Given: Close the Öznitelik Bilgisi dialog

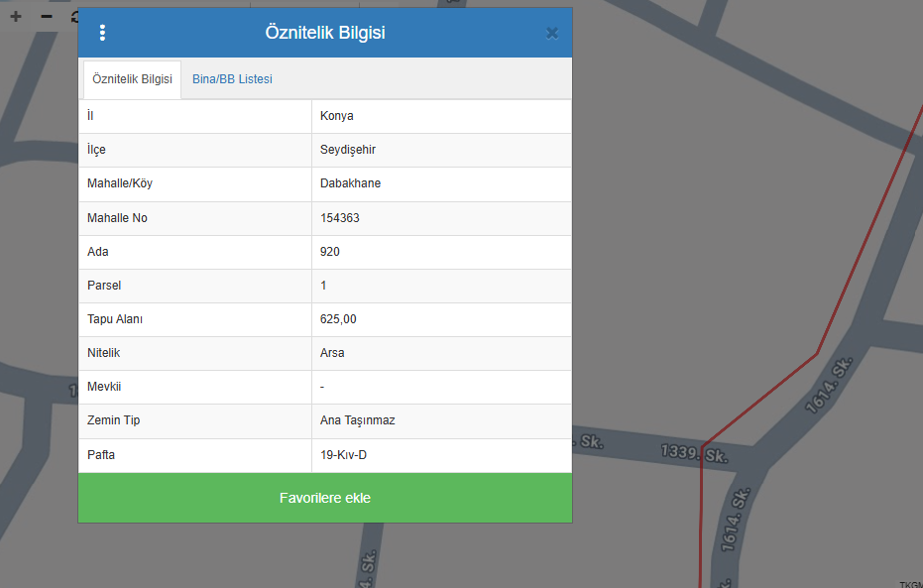Looking at the screenshot, I should pos(552,33).
